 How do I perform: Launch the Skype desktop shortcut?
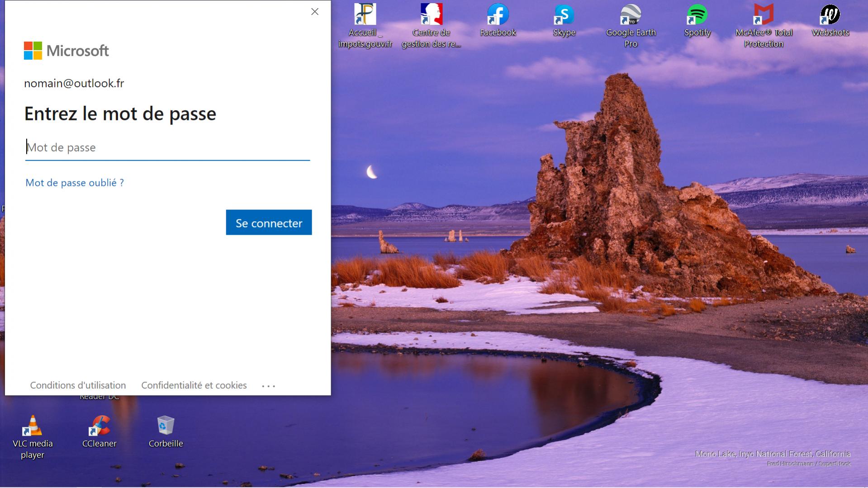564,20
